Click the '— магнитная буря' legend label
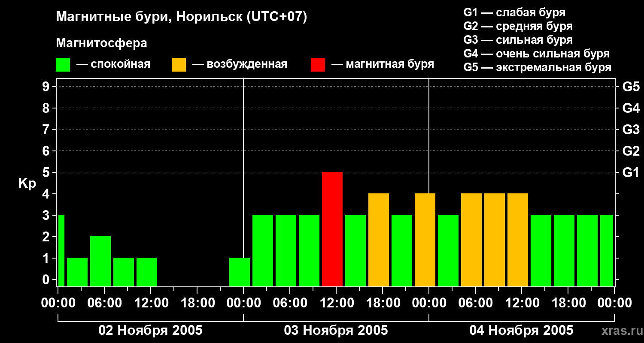Image resolution: width=644 pixels, height=343 pixels. coord(383,65)
